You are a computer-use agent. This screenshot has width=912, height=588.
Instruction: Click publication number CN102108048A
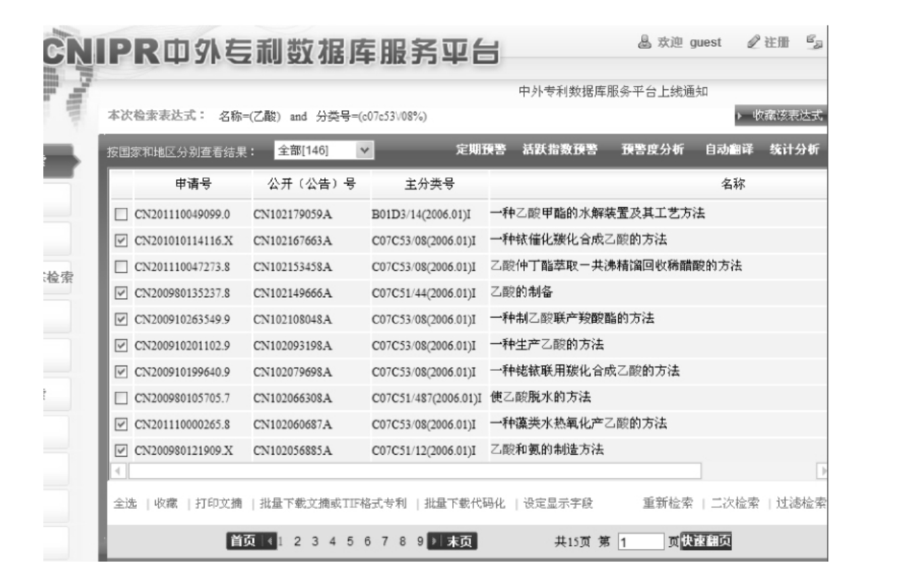[x=293, y=319]
